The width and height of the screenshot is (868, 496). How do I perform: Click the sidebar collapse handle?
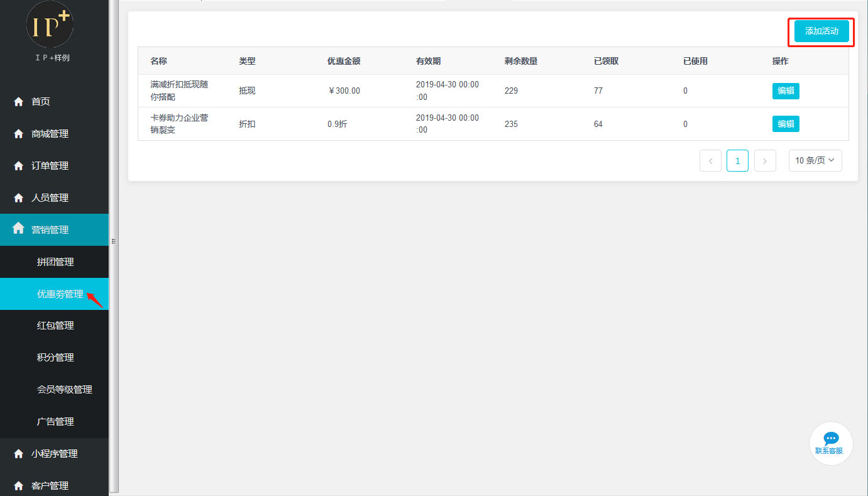[x=114, y=241]
